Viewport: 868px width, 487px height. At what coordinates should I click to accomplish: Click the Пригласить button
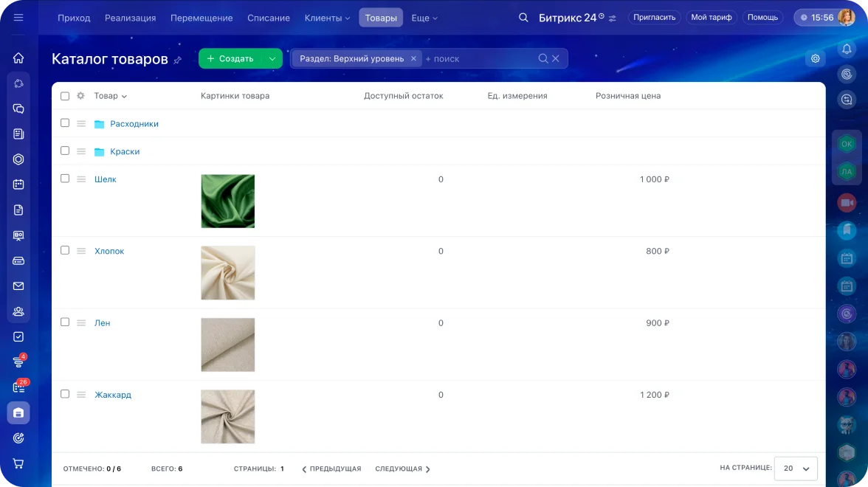coord(654,16)
